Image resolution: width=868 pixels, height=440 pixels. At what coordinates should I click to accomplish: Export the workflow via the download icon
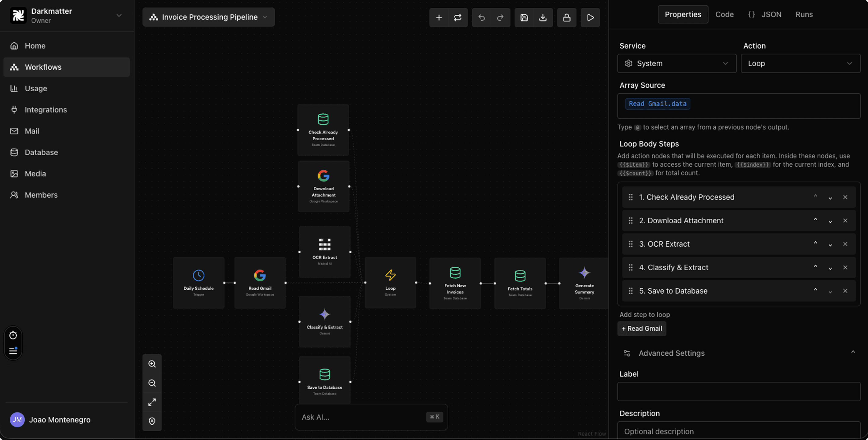(x=543, y=17)
